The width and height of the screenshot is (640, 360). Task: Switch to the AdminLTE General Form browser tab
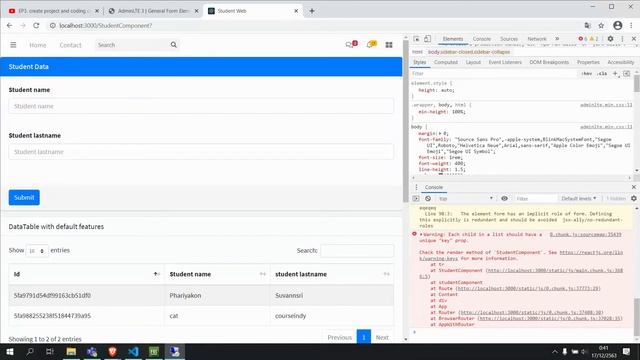[153, 11]
